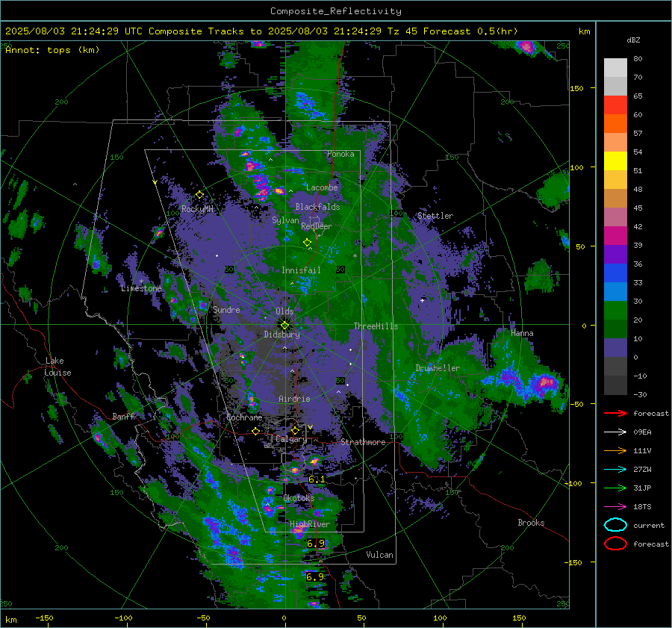
Task: Click the radar center marker between Olds and Didsbury
Action: click(x=284, y=325)
